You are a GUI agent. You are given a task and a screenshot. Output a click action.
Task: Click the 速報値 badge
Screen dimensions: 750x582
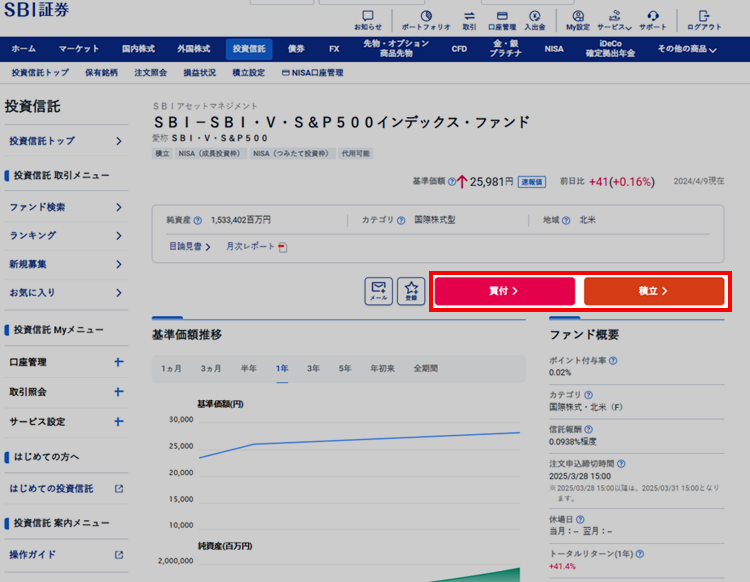pos(532,182)
